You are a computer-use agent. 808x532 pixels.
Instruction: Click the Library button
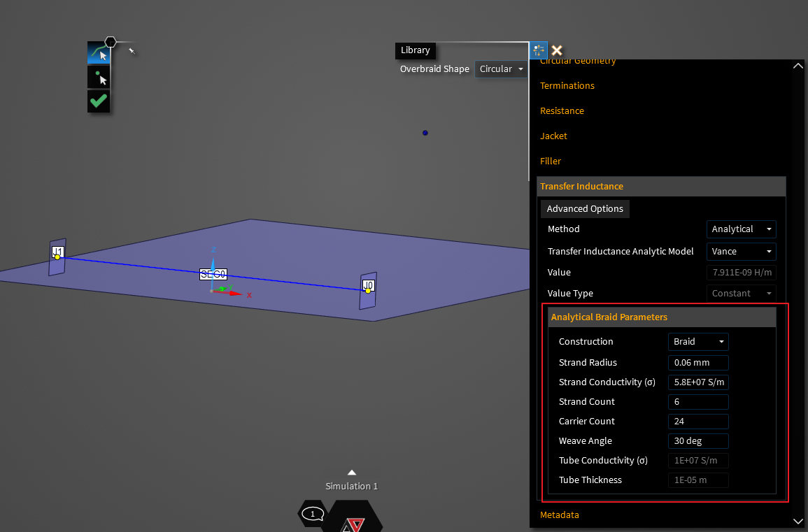point(416,50)
